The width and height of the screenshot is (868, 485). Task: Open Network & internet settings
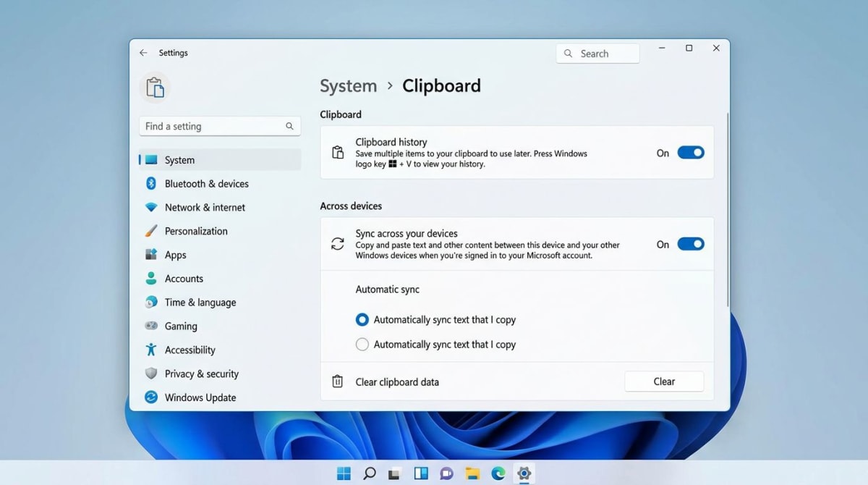coord(220,207)
